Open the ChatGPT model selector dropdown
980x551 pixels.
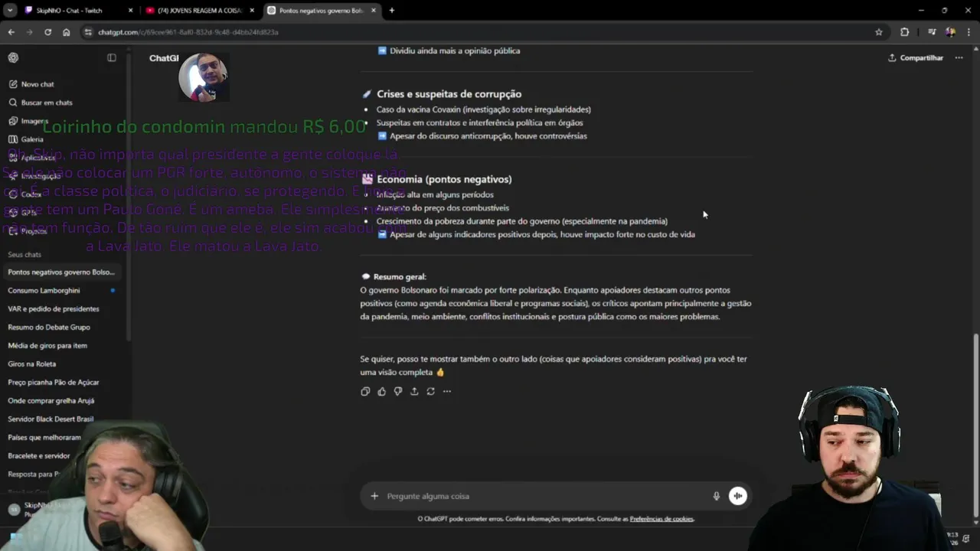164,58
